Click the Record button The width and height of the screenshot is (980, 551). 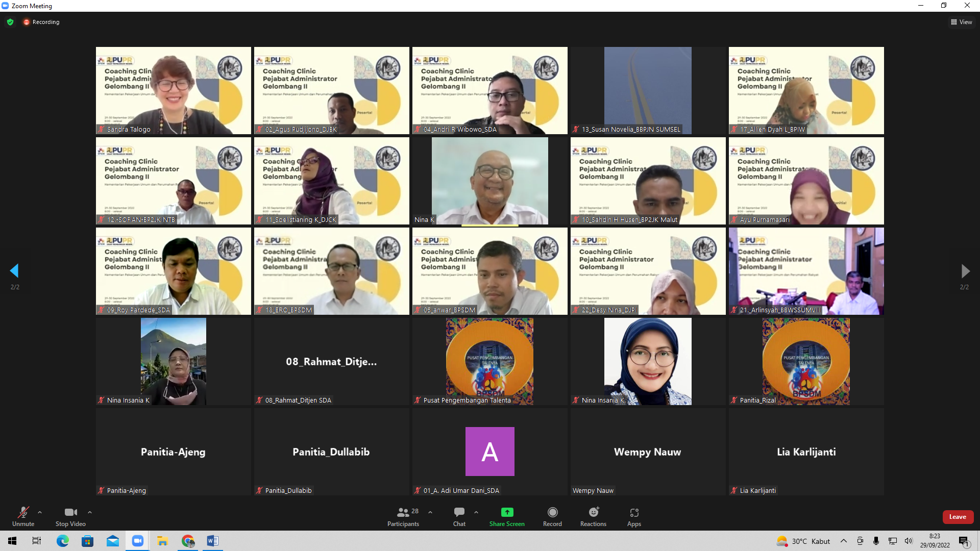(x=552, y=516)
